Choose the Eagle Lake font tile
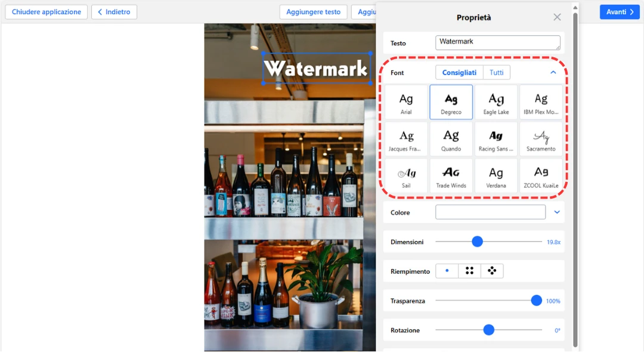644x352 pixels. (496, 102)
